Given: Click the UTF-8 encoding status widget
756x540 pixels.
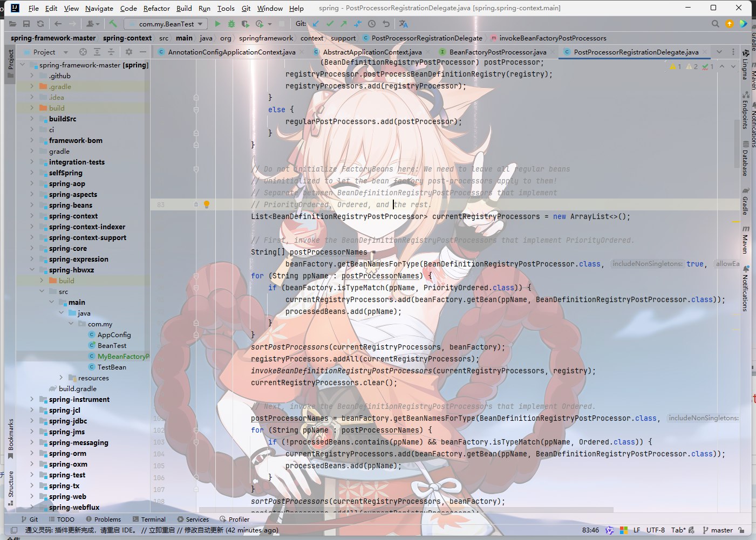Looking at the screenshot, I should 656,530.
